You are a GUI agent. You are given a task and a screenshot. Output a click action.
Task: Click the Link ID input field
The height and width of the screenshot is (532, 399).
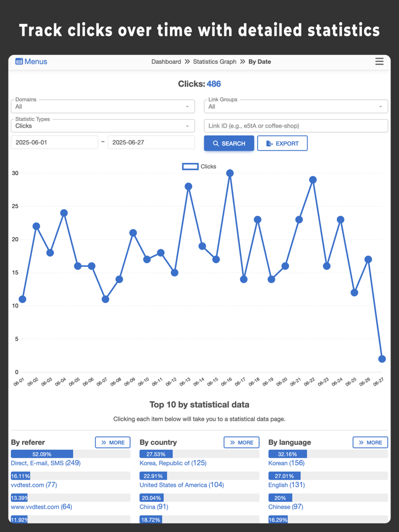click(295, 125)
